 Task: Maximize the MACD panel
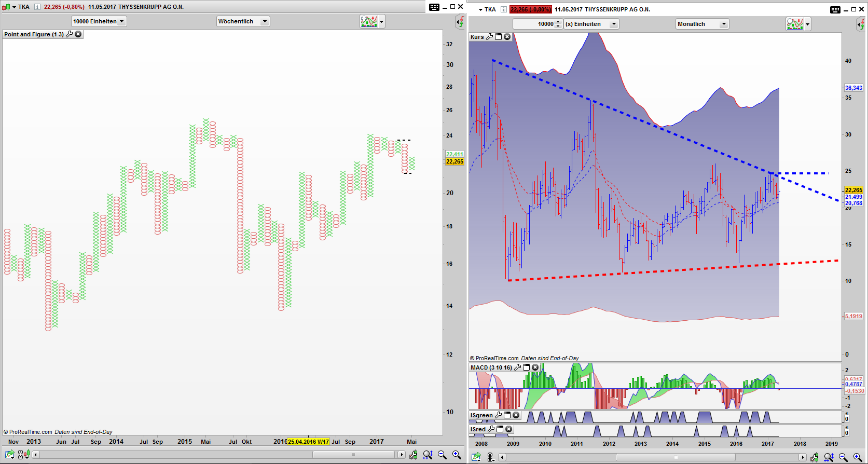pyautogui.click(x=527, y=367)
